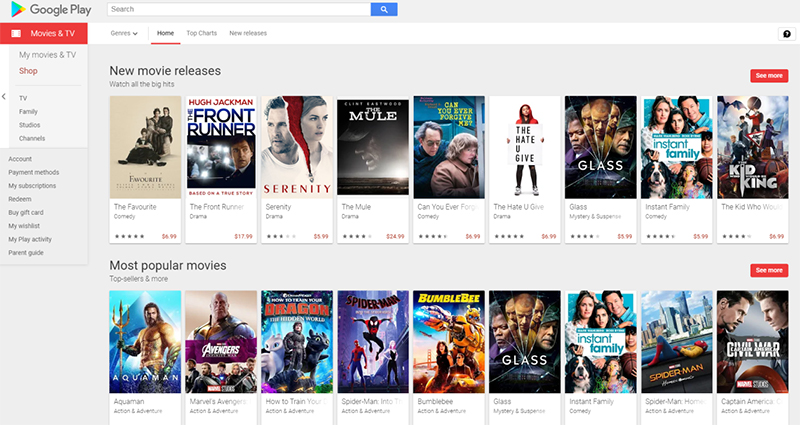Select Shop in the sidebar

click(x=28, y=71)
